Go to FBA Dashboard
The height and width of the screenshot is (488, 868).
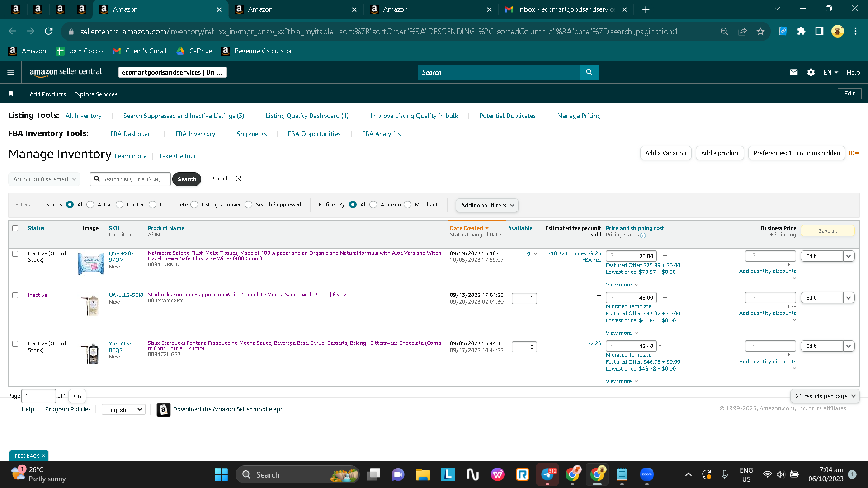pos(132,134)
